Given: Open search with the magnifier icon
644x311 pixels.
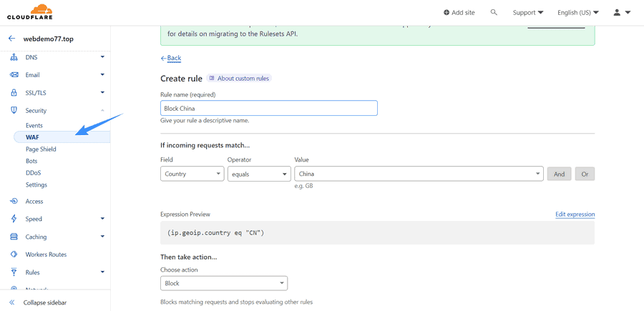Looking at the screenshot, I should pyautogui.click(x=494, y=12).
